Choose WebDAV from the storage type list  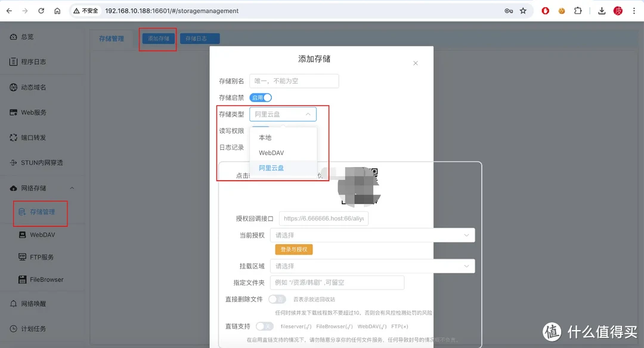click(x=271, y=153)
